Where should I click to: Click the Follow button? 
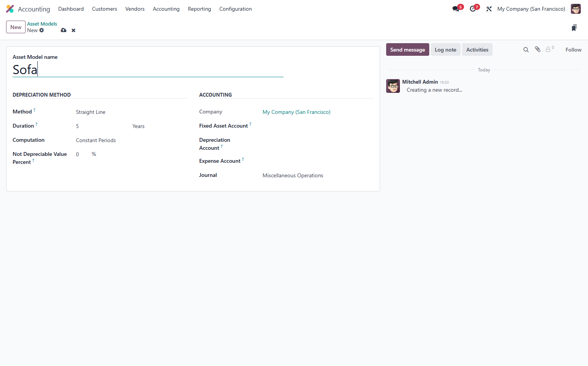point(574,50)
